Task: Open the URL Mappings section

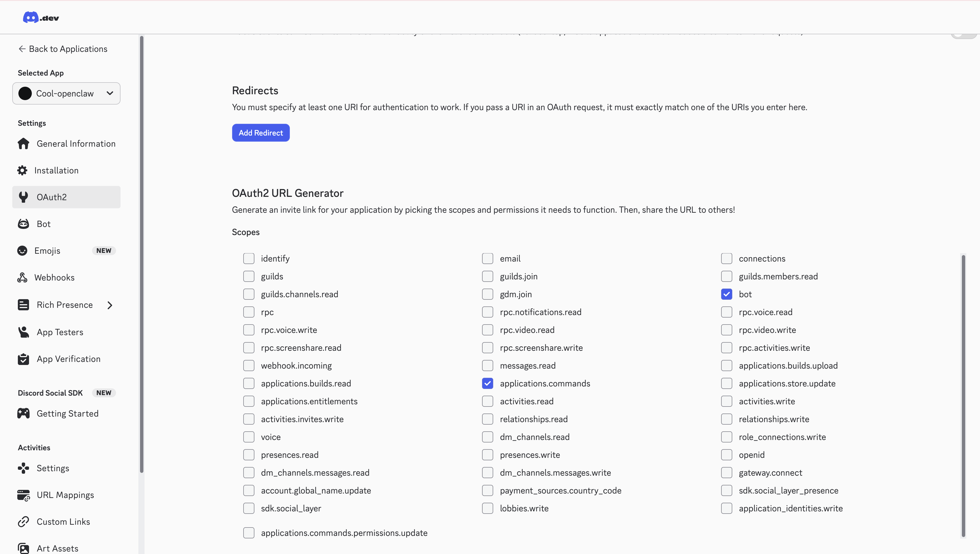Action: 66,495
